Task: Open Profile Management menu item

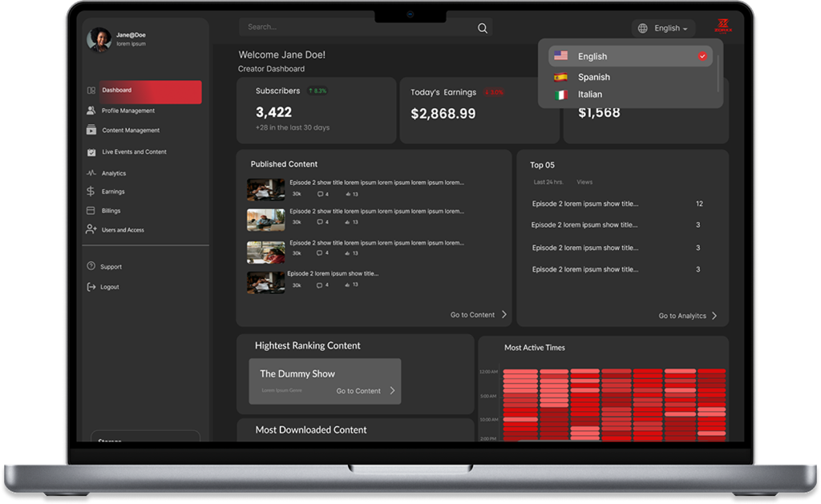Action: coord(127,111)
